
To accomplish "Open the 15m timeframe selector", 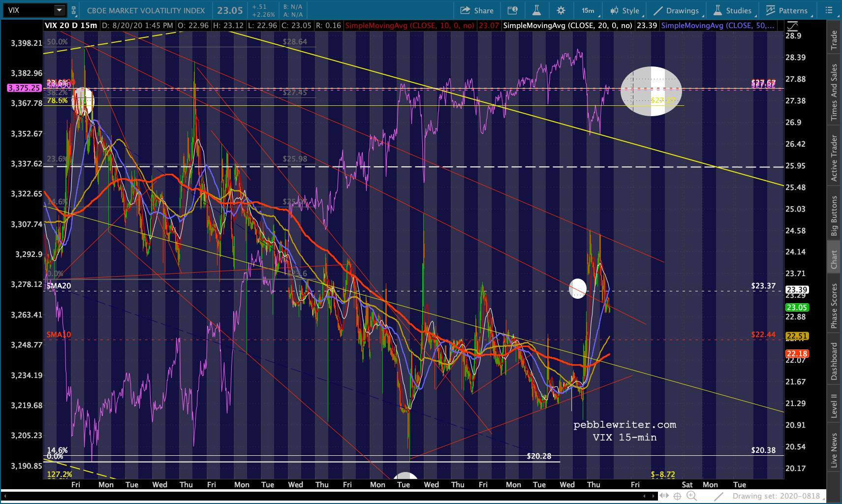I will (588, 10).
